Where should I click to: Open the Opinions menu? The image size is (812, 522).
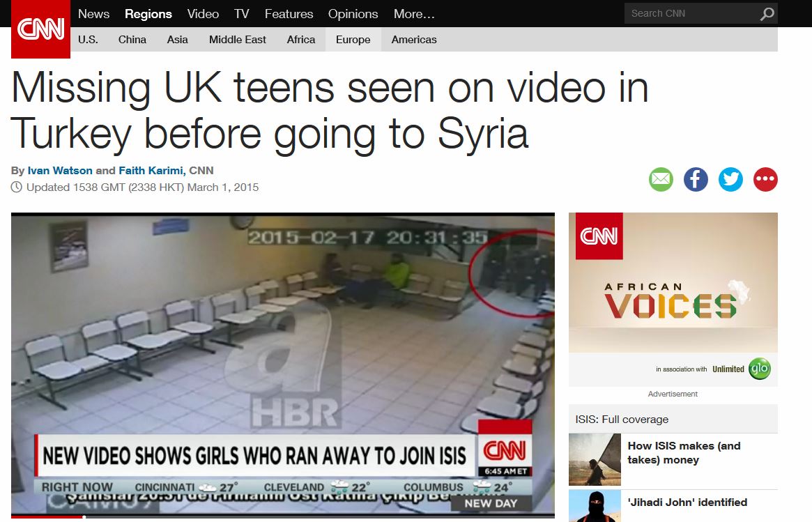[x=353, y=14]
